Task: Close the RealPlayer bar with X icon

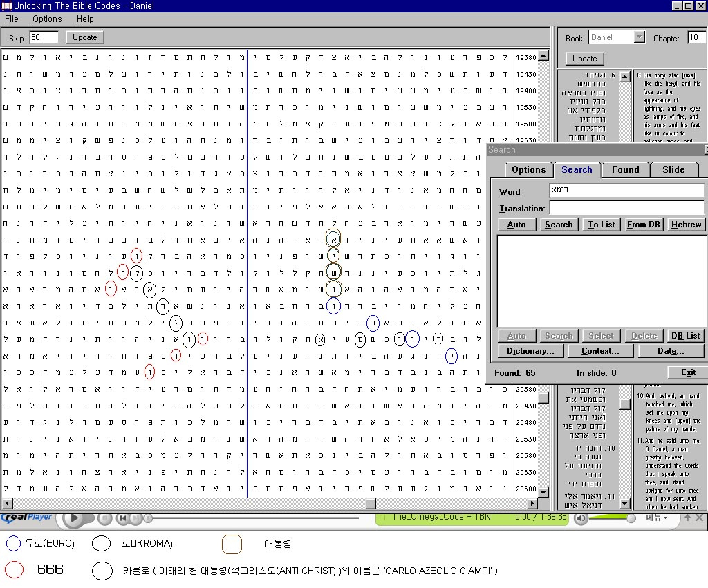Action: [699, 517]
